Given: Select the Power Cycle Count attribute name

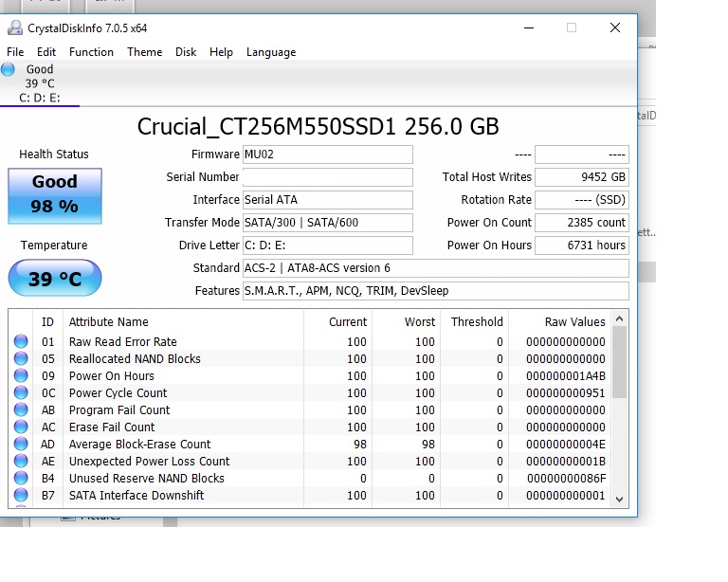Looking at the screenshot, I should (118, 393).
